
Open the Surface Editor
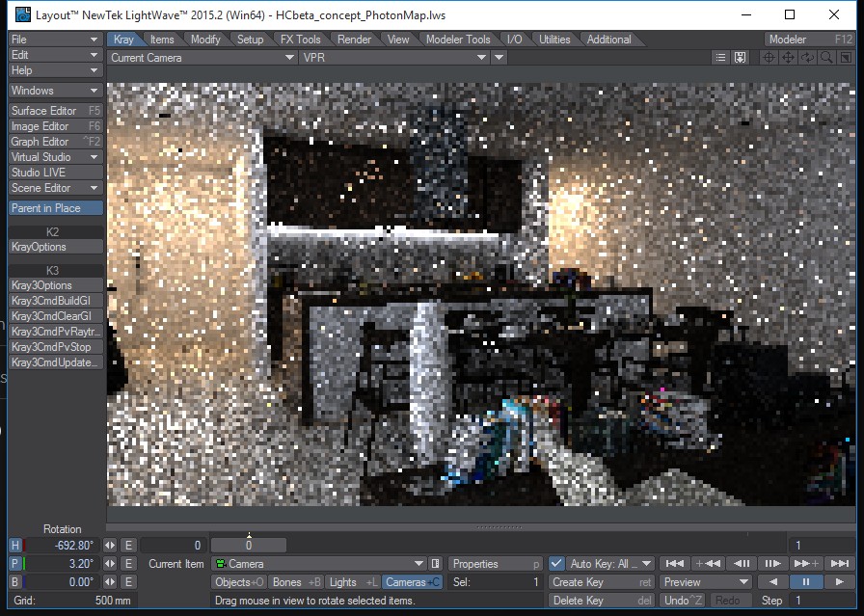pyautogui.click(x=55, y=111)
